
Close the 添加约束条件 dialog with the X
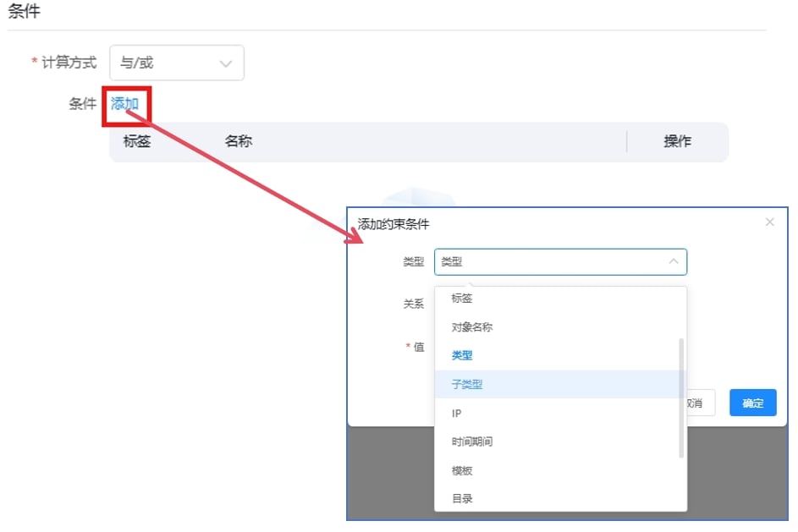(769, 222)
